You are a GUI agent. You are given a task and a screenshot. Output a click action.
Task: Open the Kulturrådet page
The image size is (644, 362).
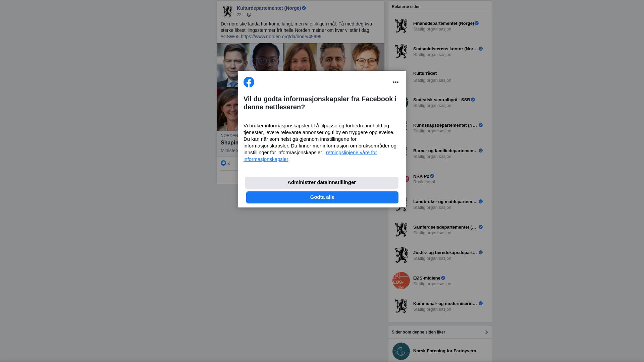point(425,73)
